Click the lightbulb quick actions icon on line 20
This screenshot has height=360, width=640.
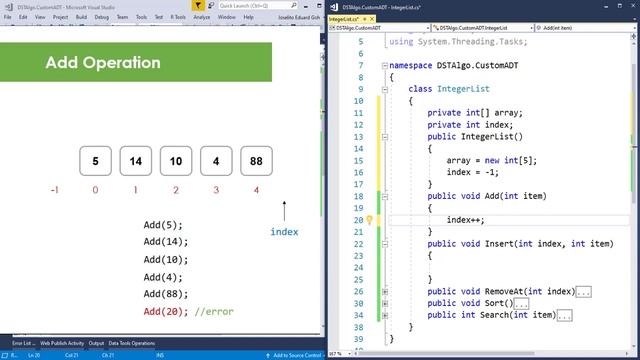pyautogui.click(x=369, y=220)
